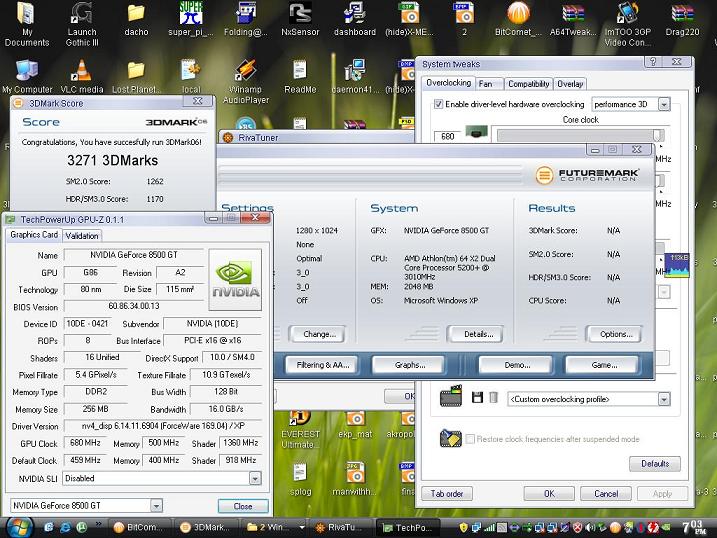Screen dimensions: 717x538
Task: Select the Winamp AudioPlayer desktop icon
Action: [246, 81]
